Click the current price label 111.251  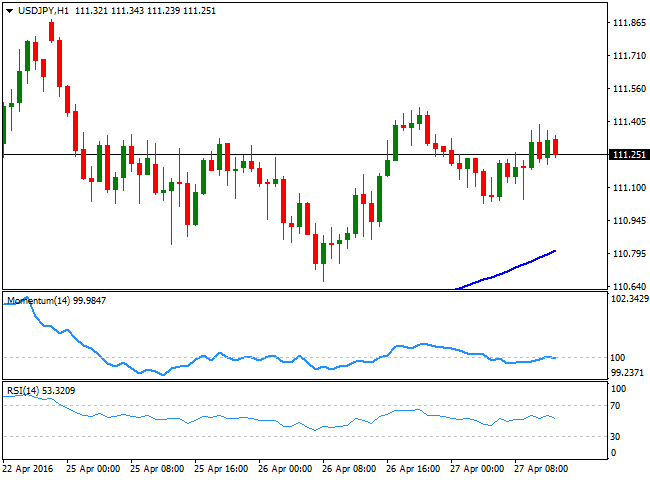click(x=628, y=155)
